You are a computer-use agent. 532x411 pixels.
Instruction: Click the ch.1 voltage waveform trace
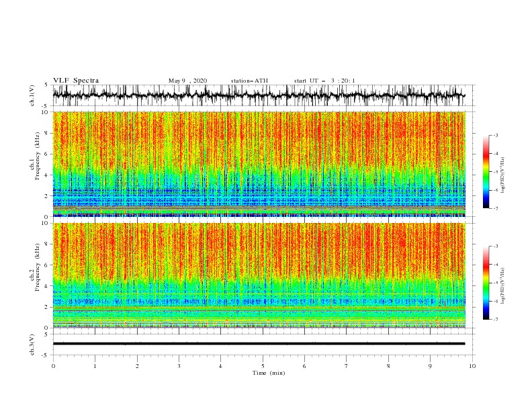pos(259,95)
